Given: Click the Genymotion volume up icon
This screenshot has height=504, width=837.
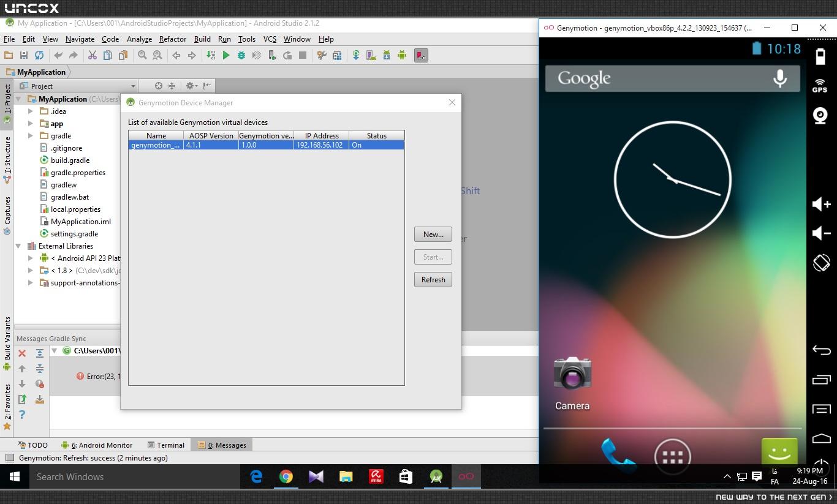Looking at the screenshot, I should 821,204.
